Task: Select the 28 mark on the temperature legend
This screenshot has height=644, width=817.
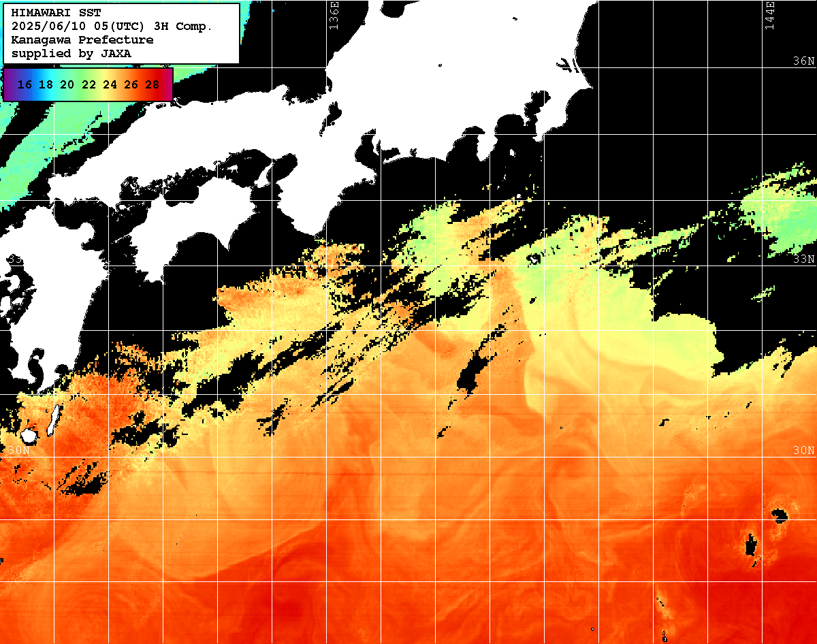Action: (x=152, y=84)
